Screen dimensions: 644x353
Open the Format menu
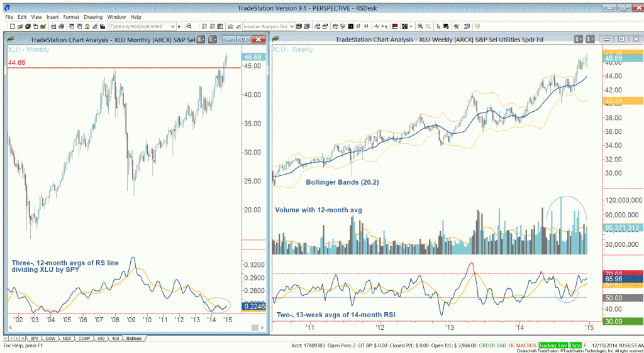pyautogui.click(x=71, y=17)
